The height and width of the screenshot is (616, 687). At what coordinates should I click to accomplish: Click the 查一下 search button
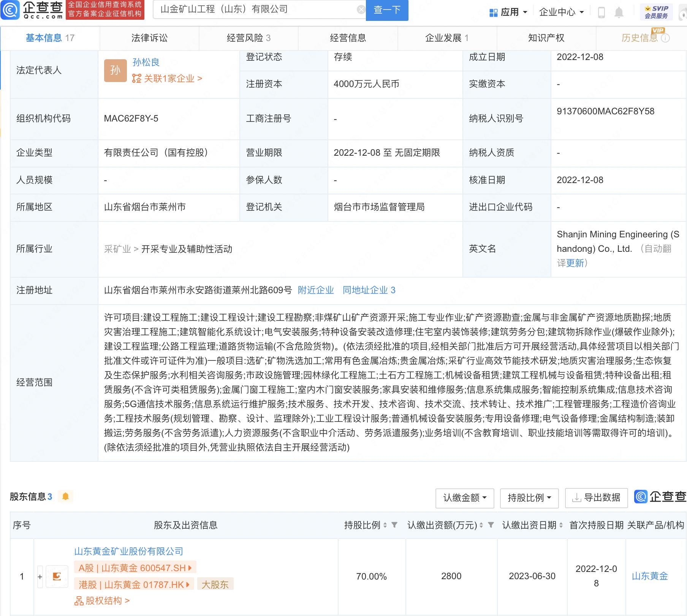[387, 10]
